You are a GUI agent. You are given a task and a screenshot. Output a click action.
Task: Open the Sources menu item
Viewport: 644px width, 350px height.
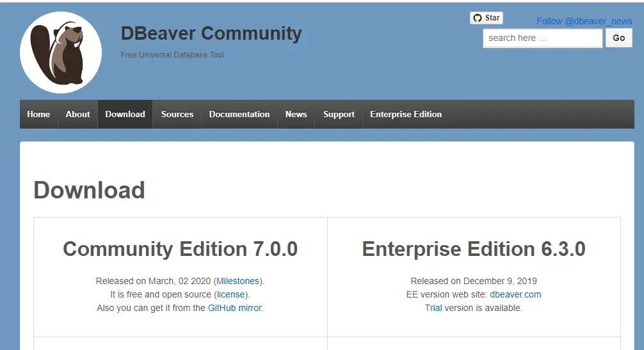(177, 114)
